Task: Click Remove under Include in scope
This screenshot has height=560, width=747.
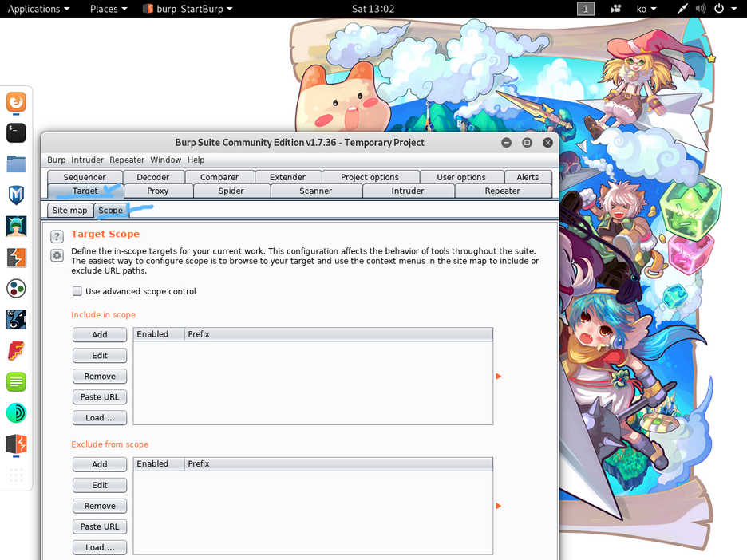Action: (100, 377)
